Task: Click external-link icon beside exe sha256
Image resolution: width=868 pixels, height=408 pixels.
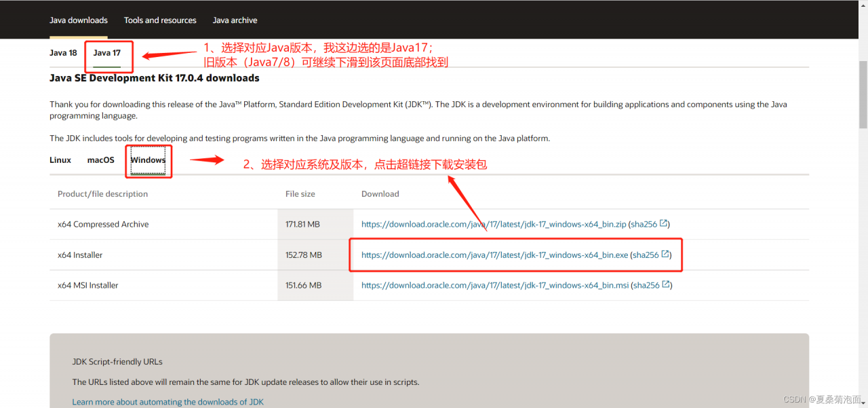Action: coord(666,255)
